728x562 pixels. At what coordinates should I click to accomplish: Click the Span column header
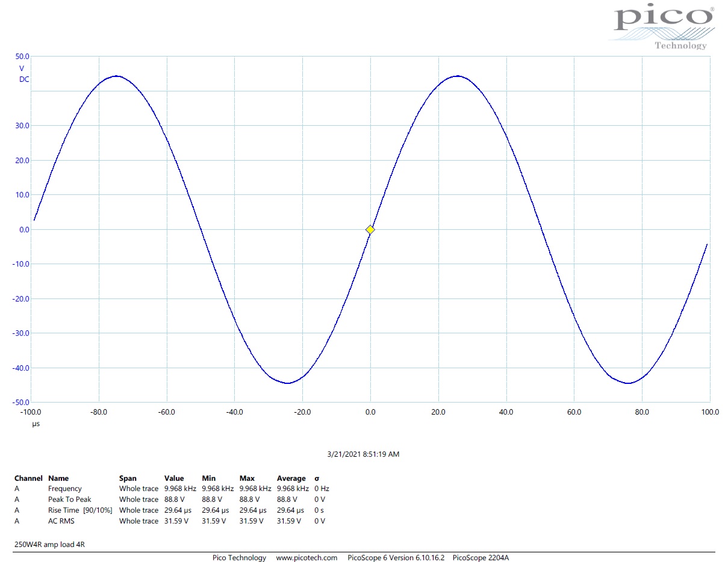pyautogui.click(x=128, y=478)
